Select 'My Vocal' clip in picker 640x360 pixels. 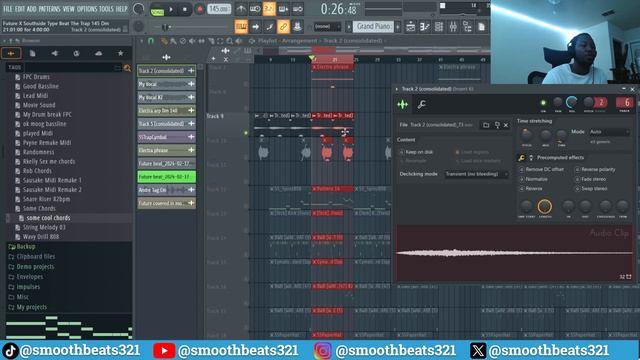[166, 84]
